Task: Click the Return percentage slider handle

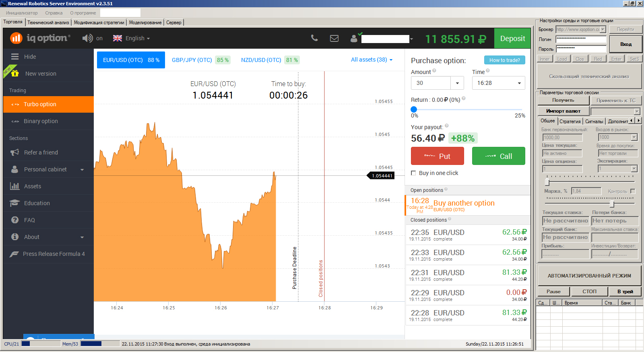Action: [414, 109]
